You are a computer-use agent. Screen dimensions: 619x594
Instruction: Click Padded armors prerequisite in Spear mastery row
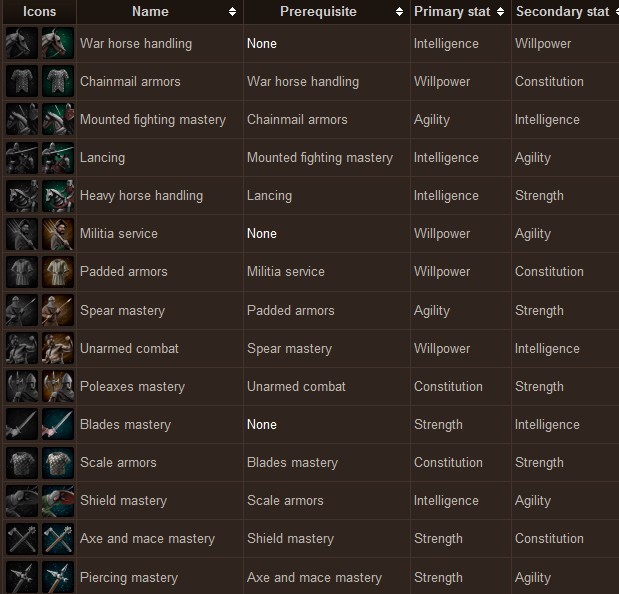point(291,310)
